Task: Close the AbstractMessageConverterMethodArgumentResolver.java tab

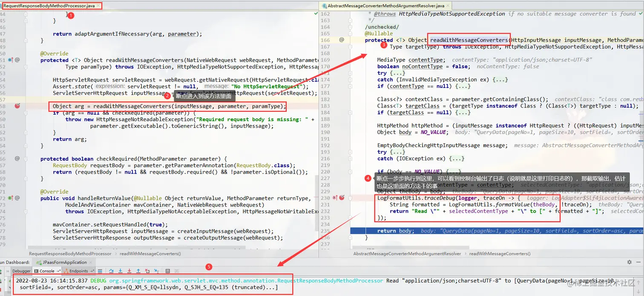Action: click(x=448, y=6)
